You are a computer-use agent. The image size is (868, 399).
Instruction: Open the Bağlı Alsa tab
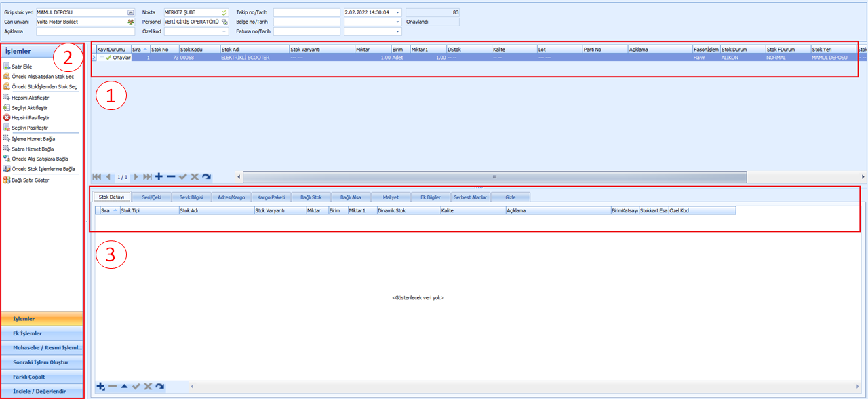(351, 197)
